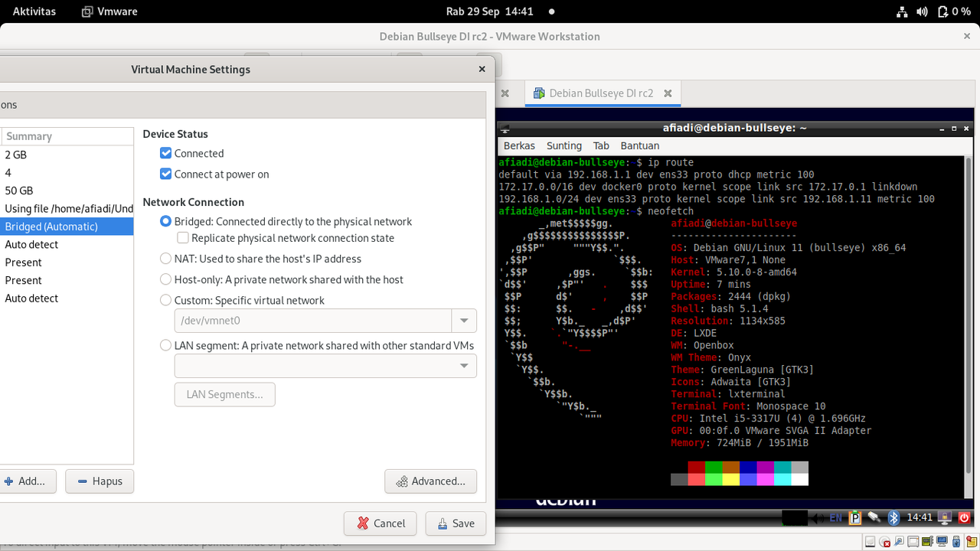Open the Sunting menu in the terminal
This screenshot has width=980, height=551.
(x=564, y=145)
